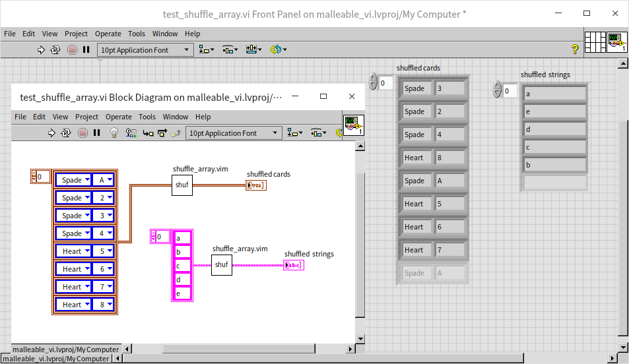
Task: Toggle Highlight Execution light bulb
Action: (114, 133)
